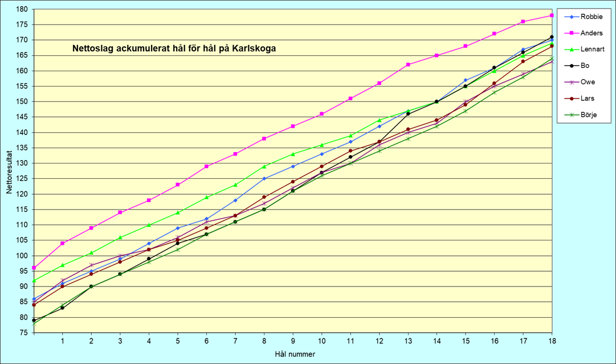Select Anders' data point at hole 18
The width and height of the screenshot is (616, 364).
pos(552,15)
